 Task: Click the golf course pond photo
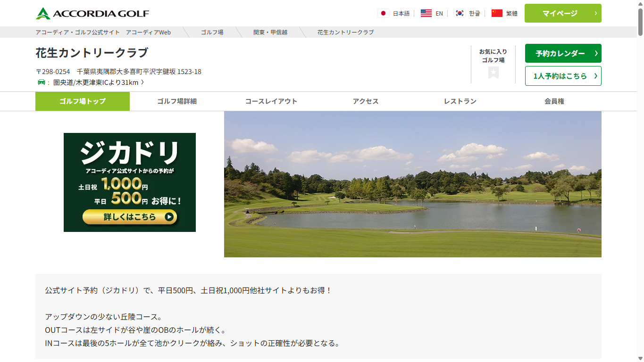tap(413, 184)
